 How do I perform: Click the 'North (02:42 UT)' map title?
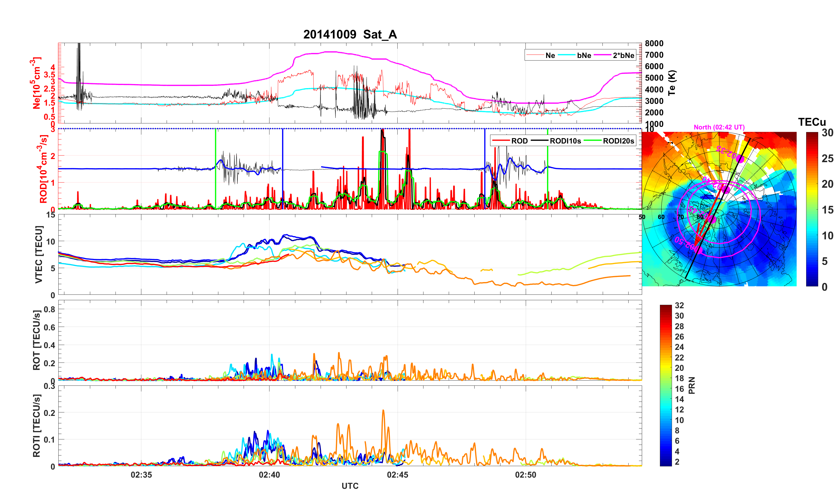719,127
